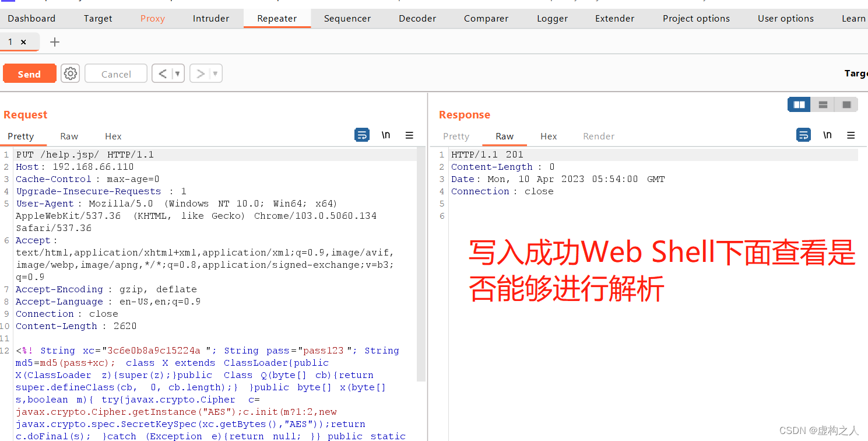
Task: Click the Cache-Control: max-age=0 header
Action: pyautogui.click(x=87, y=179)
